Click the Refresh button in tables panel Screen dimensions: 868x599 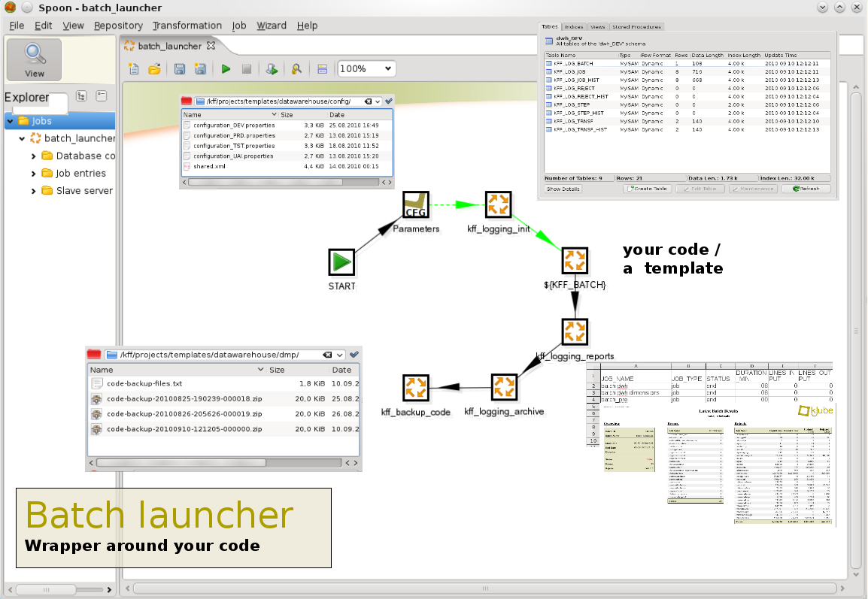tap(806, 189)
